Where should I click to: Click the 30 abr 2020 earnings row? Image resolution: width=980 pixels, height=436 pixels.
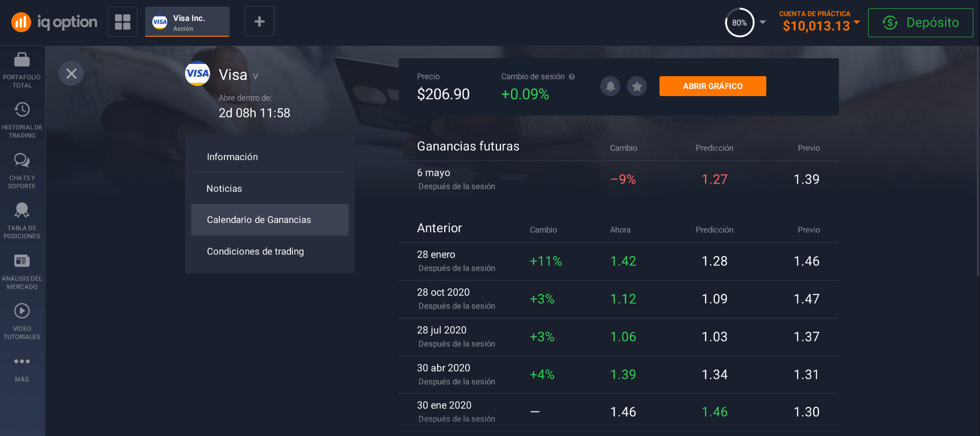point(619,375)
